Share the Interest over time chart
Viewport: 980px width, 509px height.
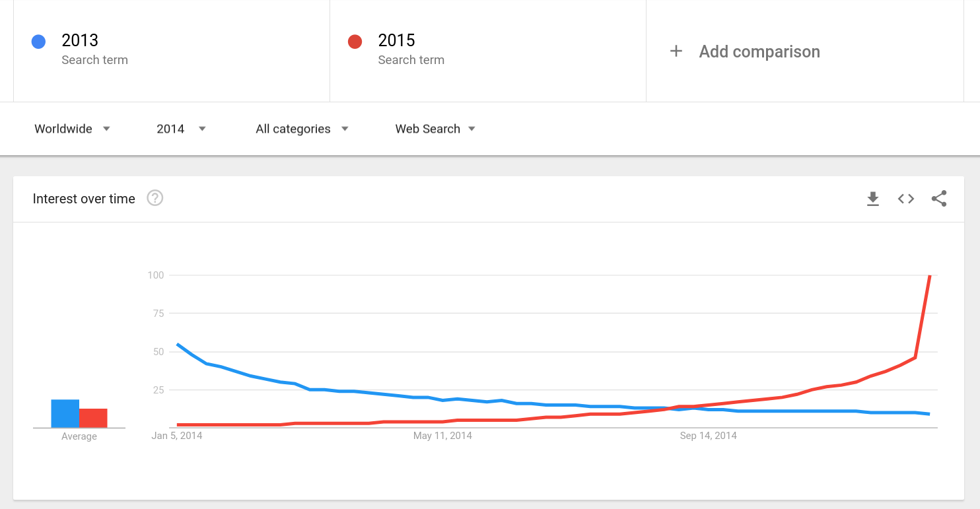(939, 199)
